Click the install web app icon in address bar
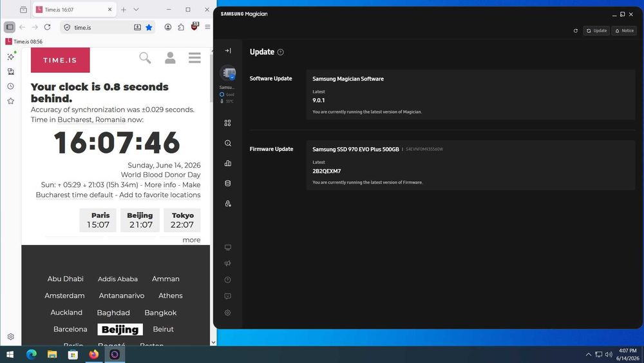 pos(137,27)
